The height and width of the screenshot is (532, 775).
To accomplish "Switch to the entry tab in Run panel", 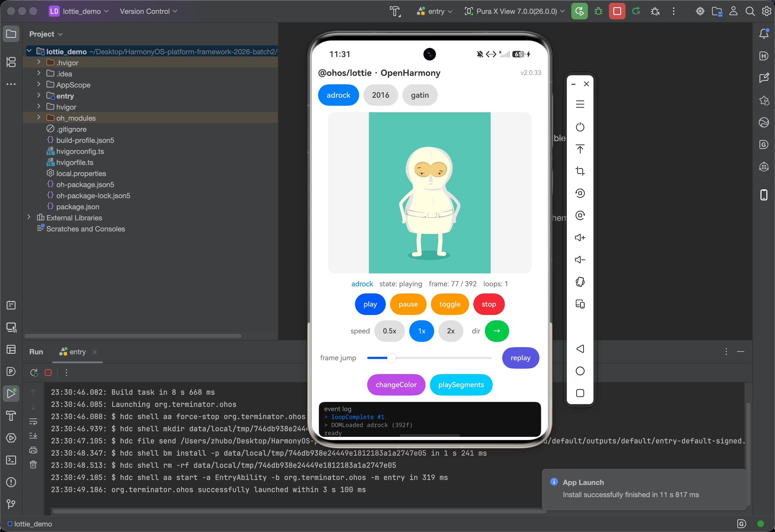I will point(77,352).
